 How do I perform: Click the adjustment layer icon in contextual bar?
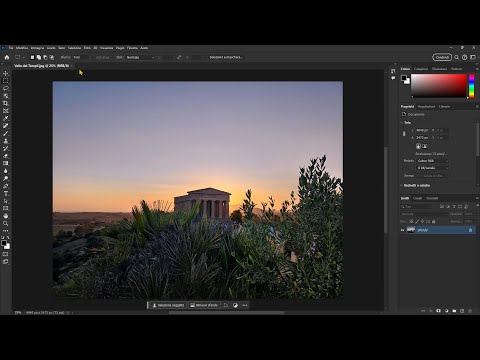(x=235, y=305)
